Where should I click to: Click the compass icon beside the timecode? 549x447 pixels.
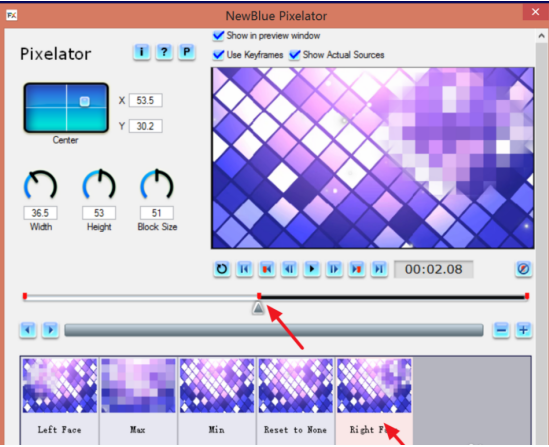(x=523, y=269)
